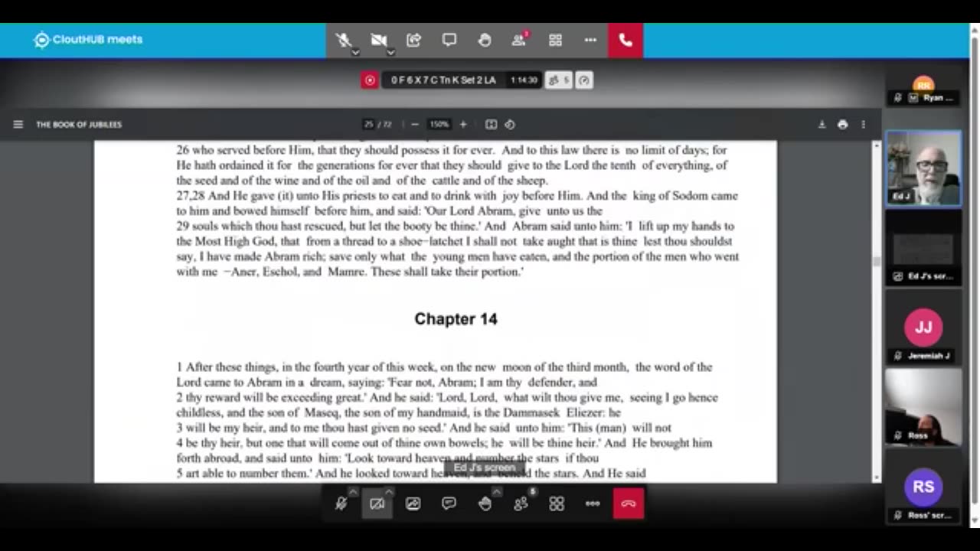Expand video options arrow in bottom toolbar
This screenshot has height=551, width=980.
point(389,491)
